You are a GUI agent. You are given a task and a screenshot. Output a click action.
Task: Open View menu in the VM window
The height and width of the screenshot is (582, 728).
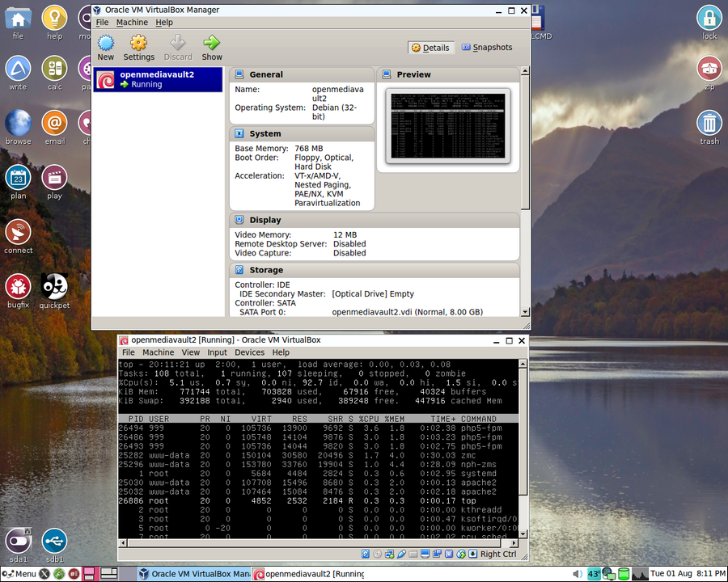point(190,352)
